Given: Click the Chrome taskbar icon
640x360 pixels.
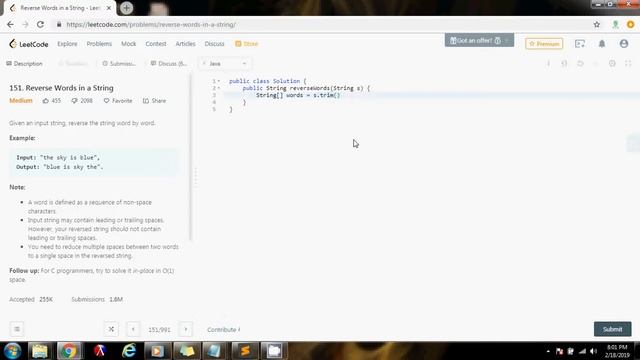Looking at the screenshot, I should point(69,351).
